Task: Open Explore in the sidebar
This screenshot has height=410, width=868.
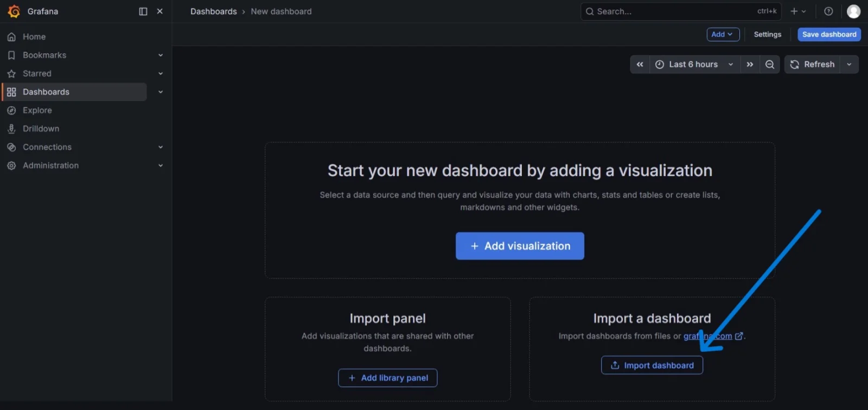Action: point(37,111)
